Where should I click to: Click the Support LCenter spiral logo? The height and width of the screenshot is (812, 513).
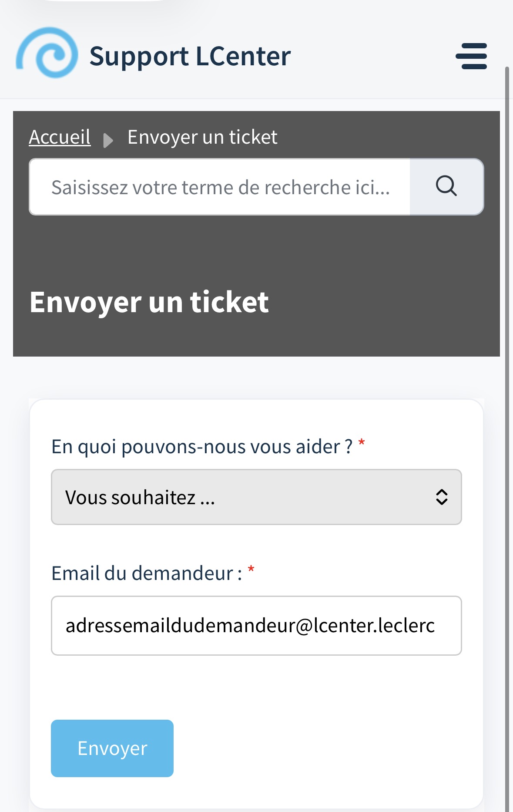pyautogui.click(x=47, y=53)
